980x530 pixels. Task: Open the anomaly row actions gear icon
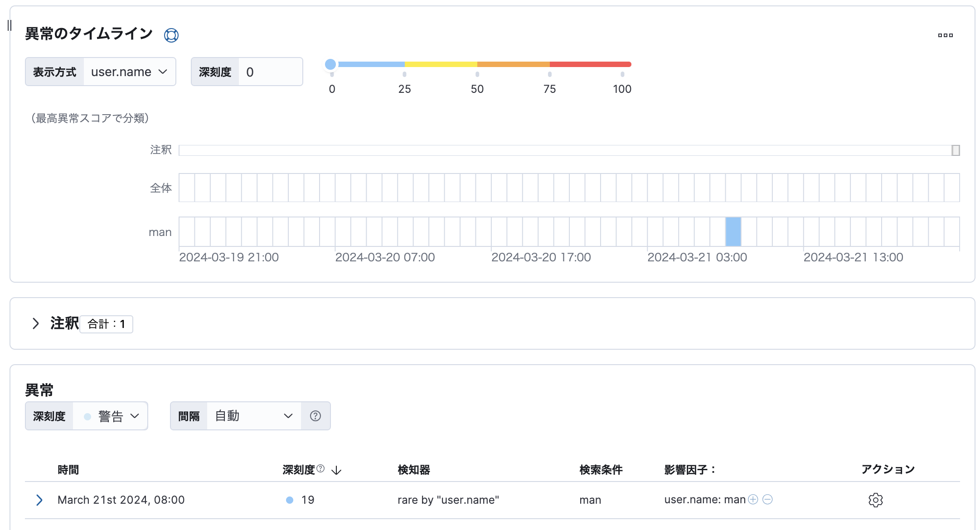875,500
